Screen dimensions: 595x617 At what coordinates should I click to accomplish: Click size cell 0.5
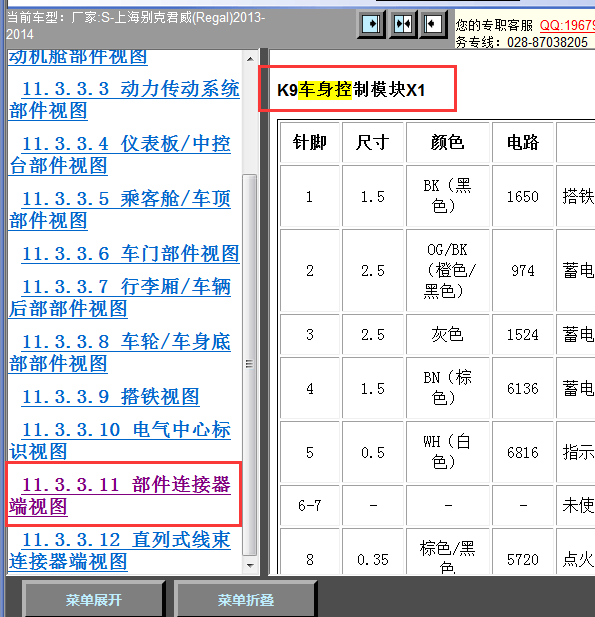[x=373, y=453]
